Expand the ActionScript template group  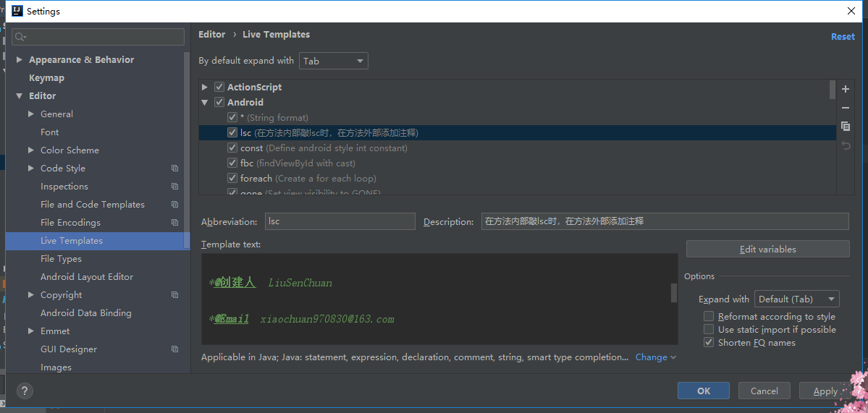[205, 88]
